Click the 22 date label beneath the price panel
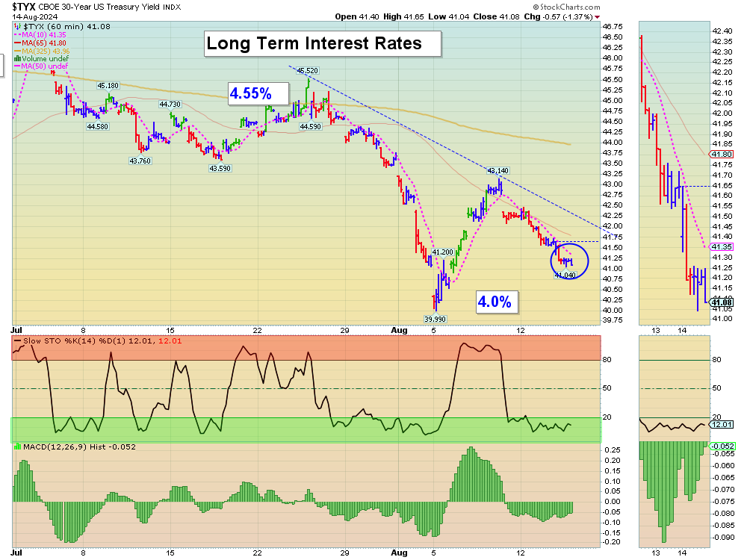Viewport: 747px width, 560px height. coord(257,331)
